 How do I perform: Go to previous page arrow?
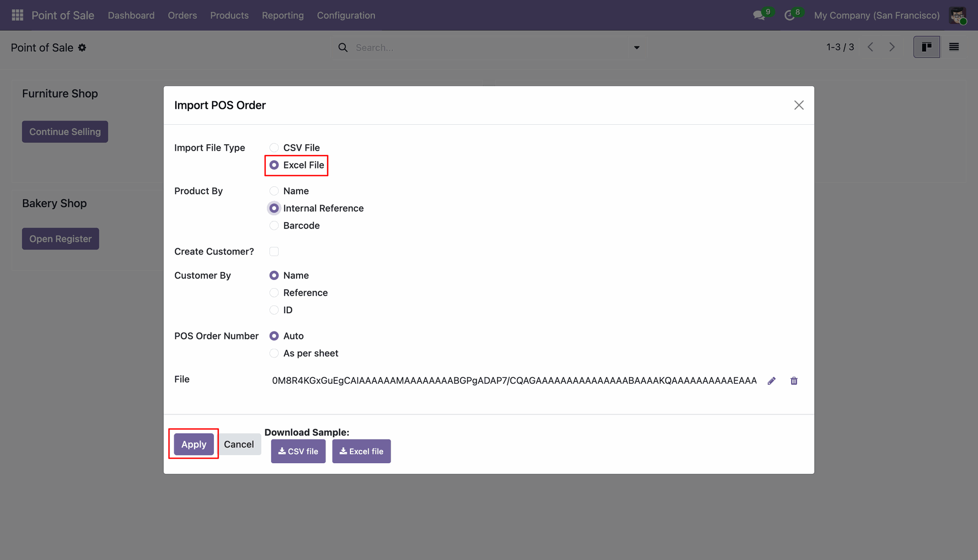click(x=871, y=47)
